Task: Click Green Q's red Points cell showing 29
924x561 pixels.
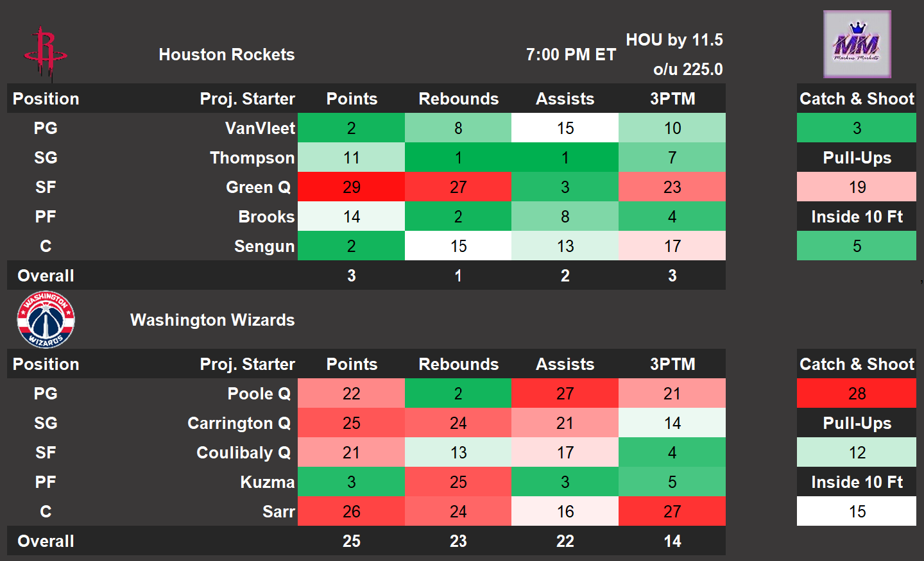Action: (352, 187)
